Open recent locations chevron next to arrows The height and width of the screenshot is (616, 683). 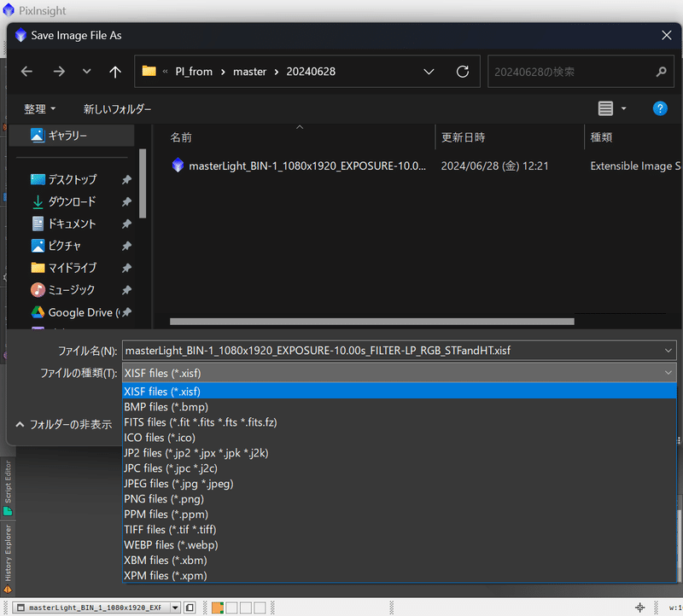click(x=87, y=72)
